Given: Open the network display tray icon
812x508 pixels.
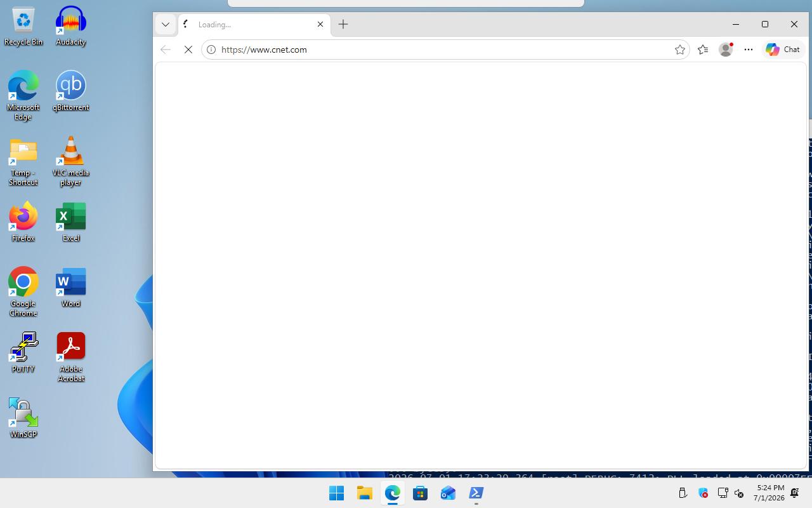Looking at the screenshot, I should pos(723,493).
